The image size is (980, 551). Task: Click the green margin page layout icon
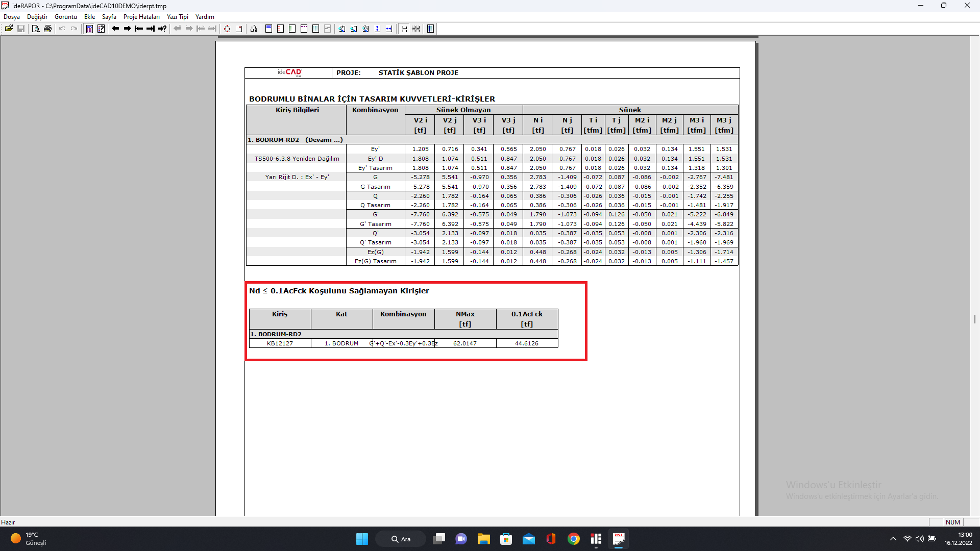pyautogui.click(x=292, y=29)
